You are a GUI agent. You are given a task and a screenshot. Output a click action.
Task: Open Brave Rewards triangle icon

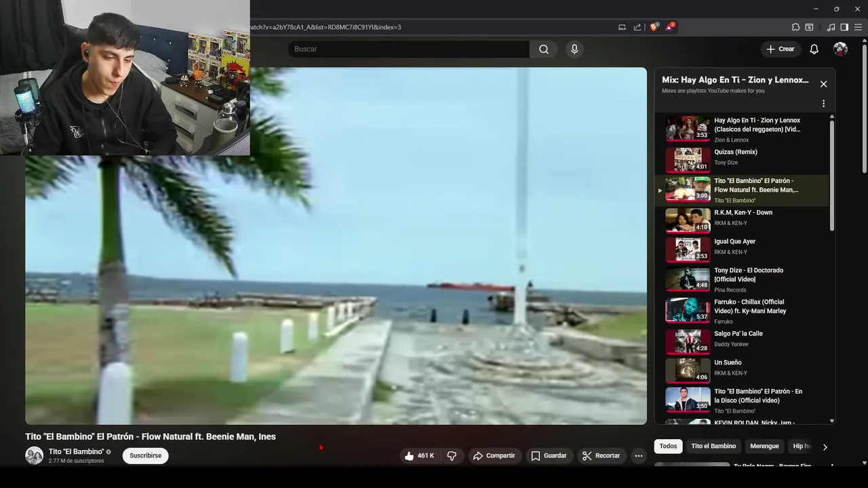click(x=670, y=27)
